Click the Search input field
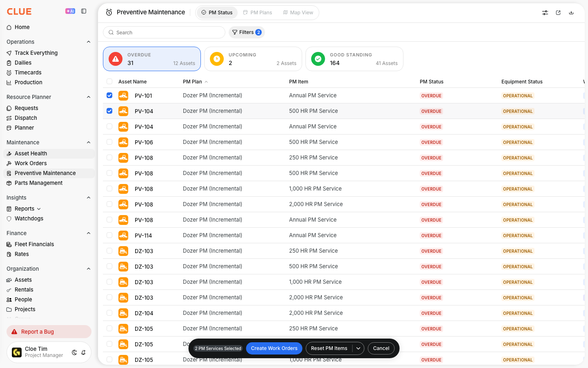The width and height of the screenshot is (588, 368). coord(164,32)
